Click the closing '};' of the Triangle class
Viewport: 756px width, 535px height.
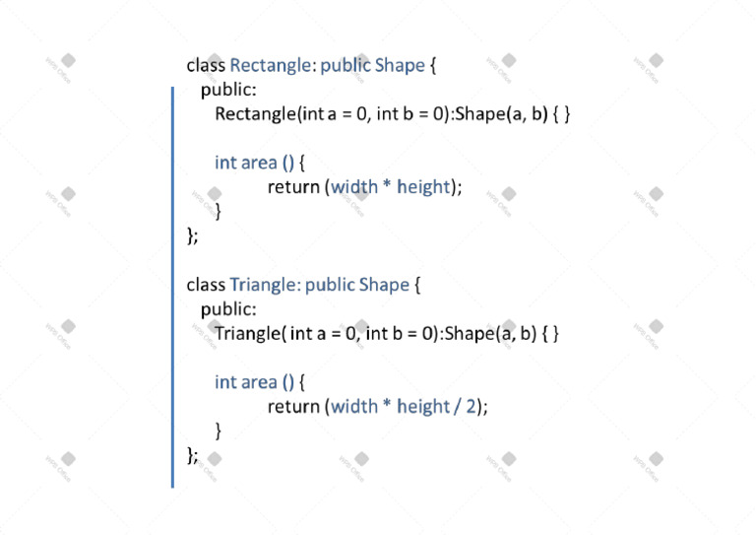[x=192, y=454]
